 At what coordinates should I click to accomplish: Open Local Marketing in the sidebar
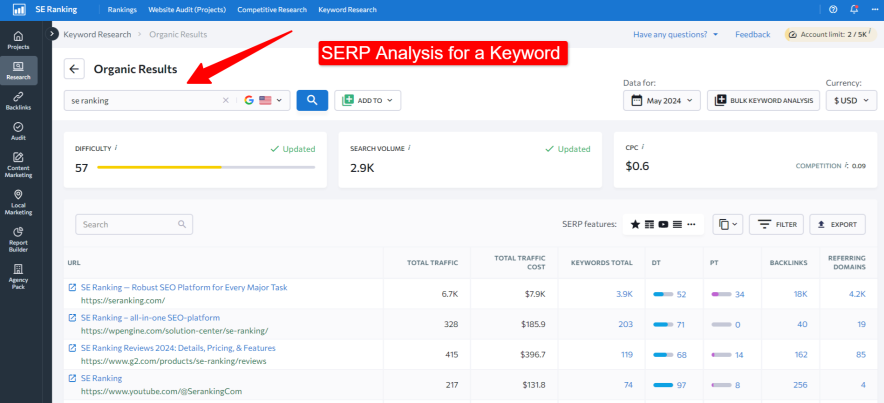pos(19,202)
